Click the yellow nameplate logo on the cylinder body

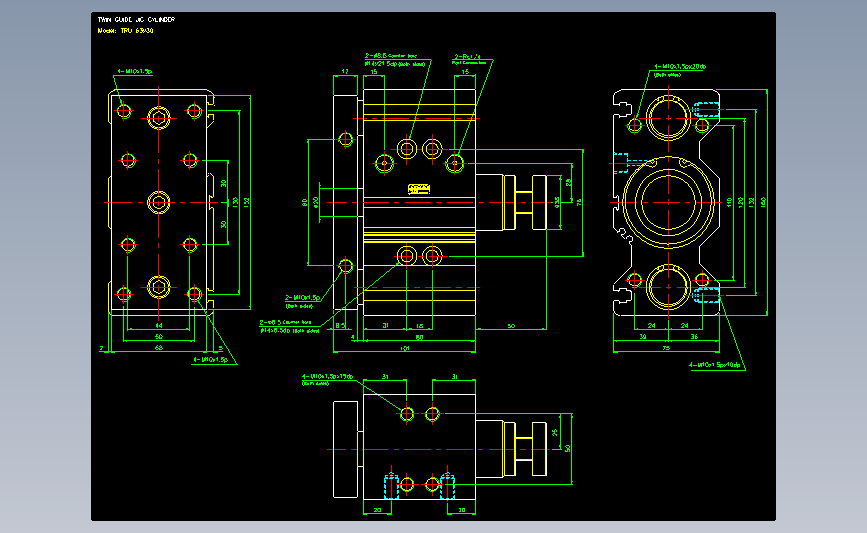pos(419,189)
